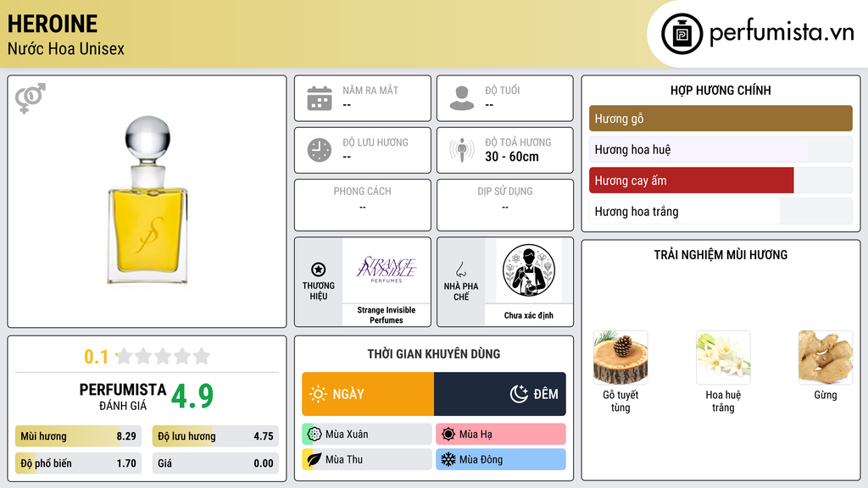Image resolution: width=868 pixels, height=488 pixels.
Task: Click the perfumista.vn bottle logo icon
Action: [x=682, y=34]
